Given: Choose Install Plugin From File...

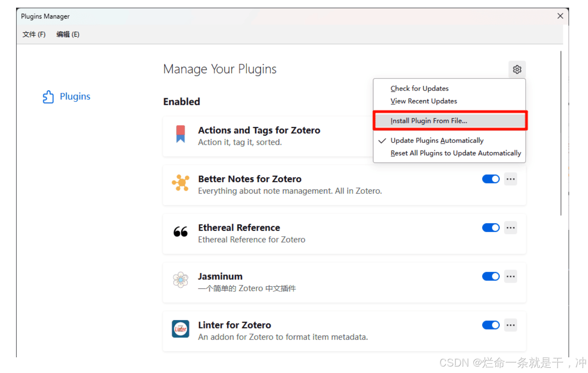Looking at the screenshot, I should click(449, 121).
